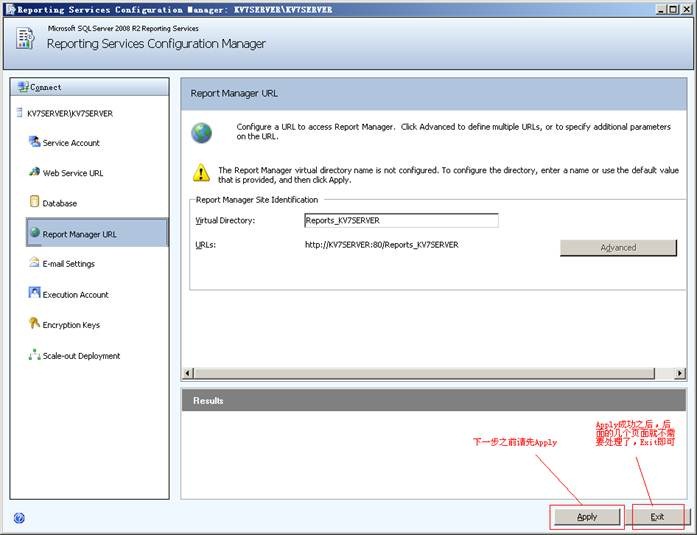The height and width of the screenshot is (535, 697).
Task: Click the Database cylinder icon
Action: click(x=34, y=201)
